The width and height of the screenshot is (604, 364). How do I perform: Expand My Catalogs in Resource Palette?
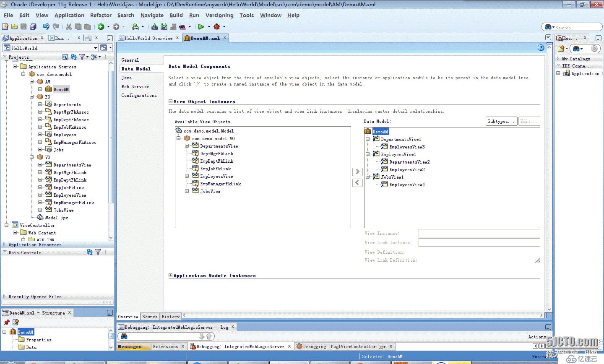pyautogui.click(x=558, y=59)
